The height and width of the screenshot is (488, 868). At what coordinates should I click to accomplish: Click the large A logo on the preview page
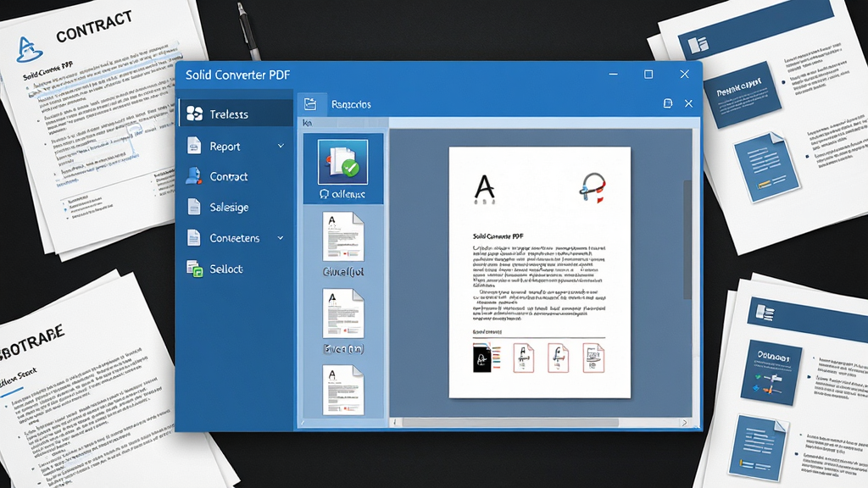tap(484, 189)
